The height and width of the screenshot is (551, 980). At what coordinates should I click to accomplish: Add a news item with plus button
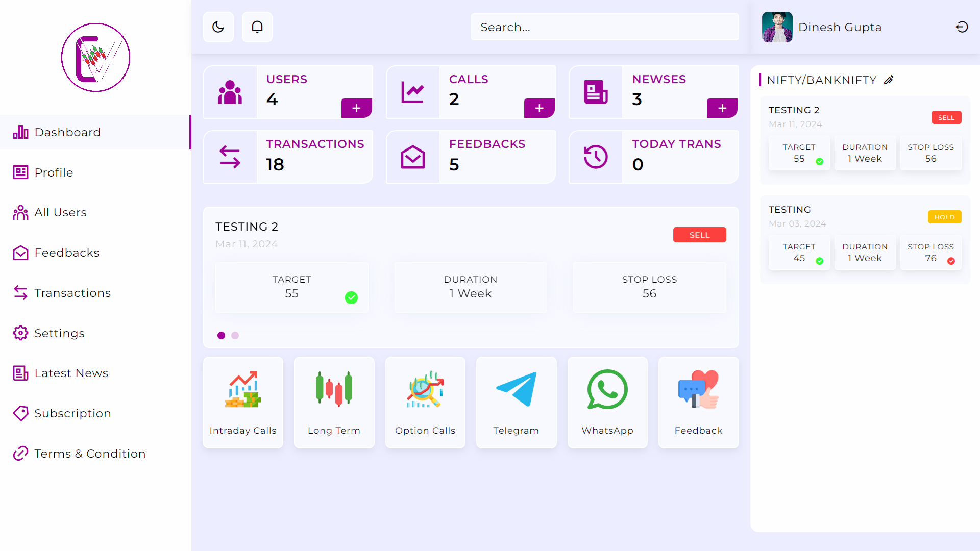coord(722,108)
